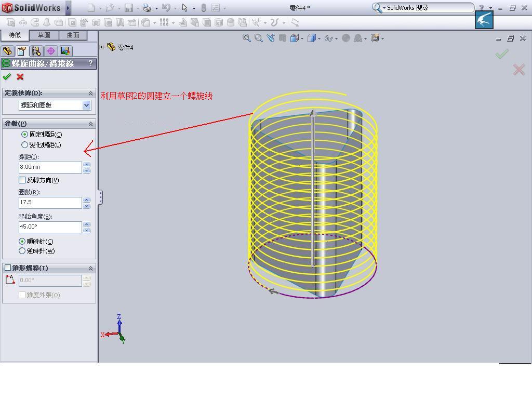This screenshot has width=532, height=399.
Task: Enable the 反轉方向 checkbox
Action: click(22, 180)
